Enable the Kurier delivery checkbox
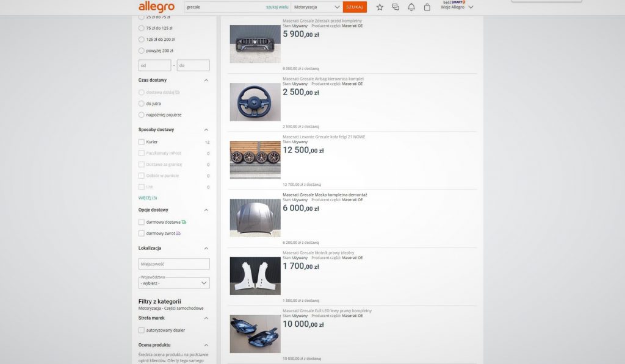Viewport: 625px width, 364px height. (x=142, y=142)
